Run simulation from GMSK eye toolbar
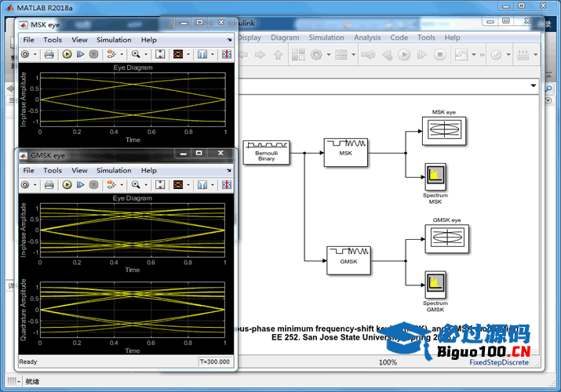This screenshot has height=392, width=561. [67, 184]
